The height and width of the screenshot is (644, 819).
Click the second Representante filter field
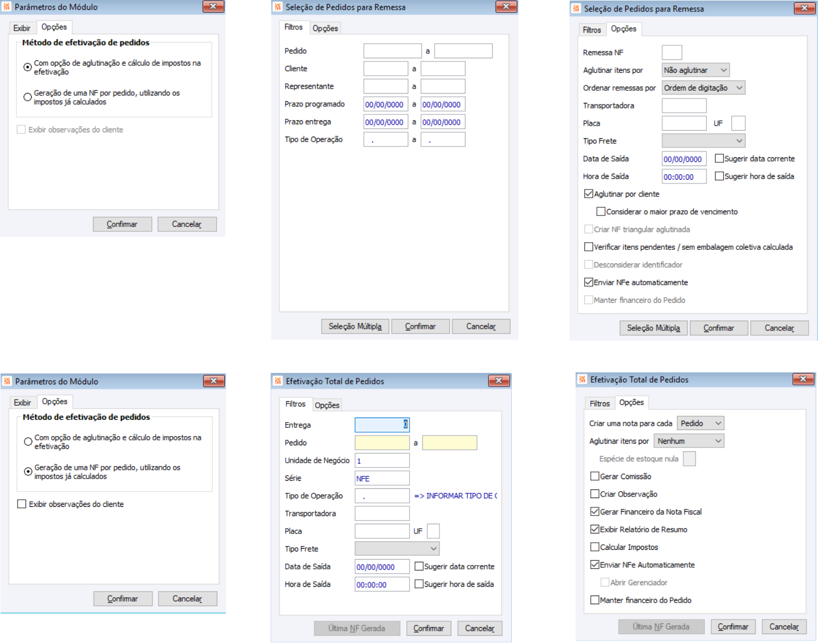[x=443, y=87]
